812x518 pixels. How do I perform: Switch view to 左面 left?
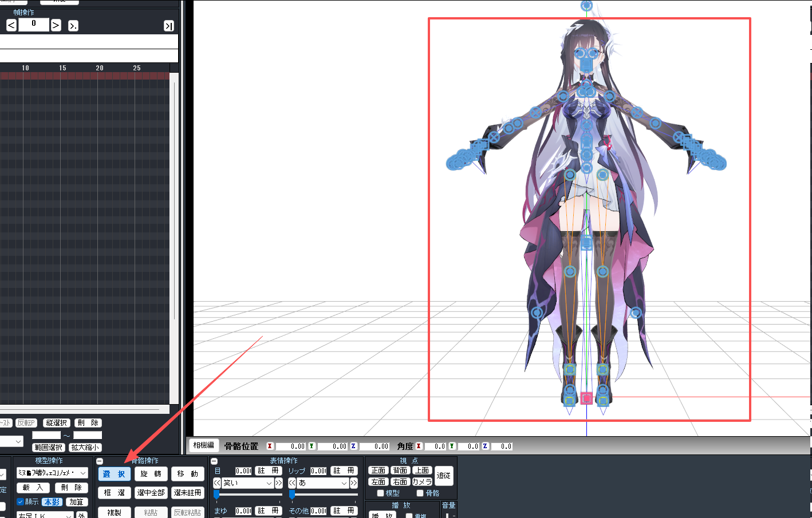click(379, 482)
